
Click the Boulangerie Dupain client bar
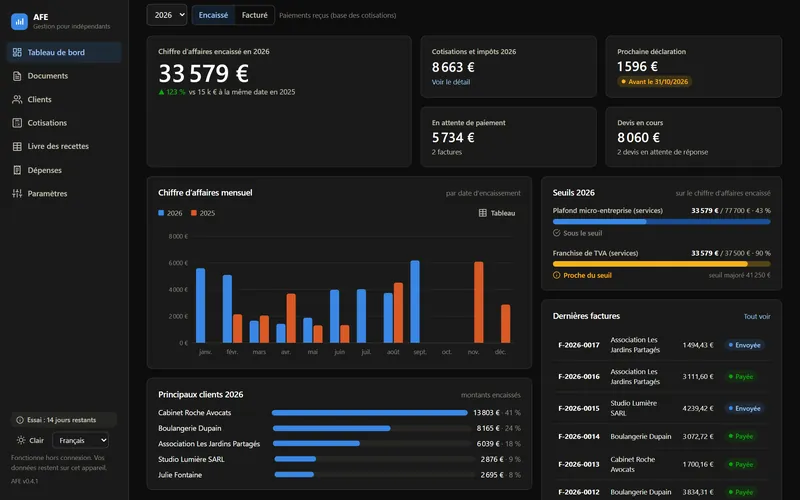tap(332, 429)
